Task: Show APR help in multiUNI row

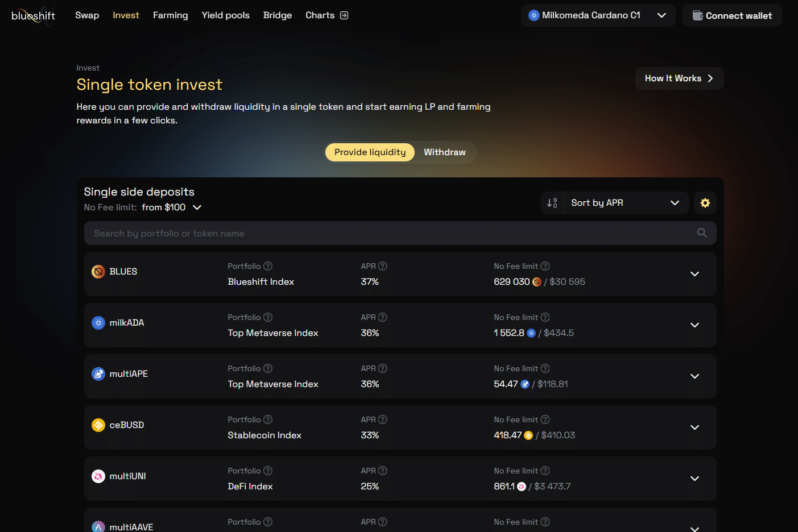Action: click(383, 471)
